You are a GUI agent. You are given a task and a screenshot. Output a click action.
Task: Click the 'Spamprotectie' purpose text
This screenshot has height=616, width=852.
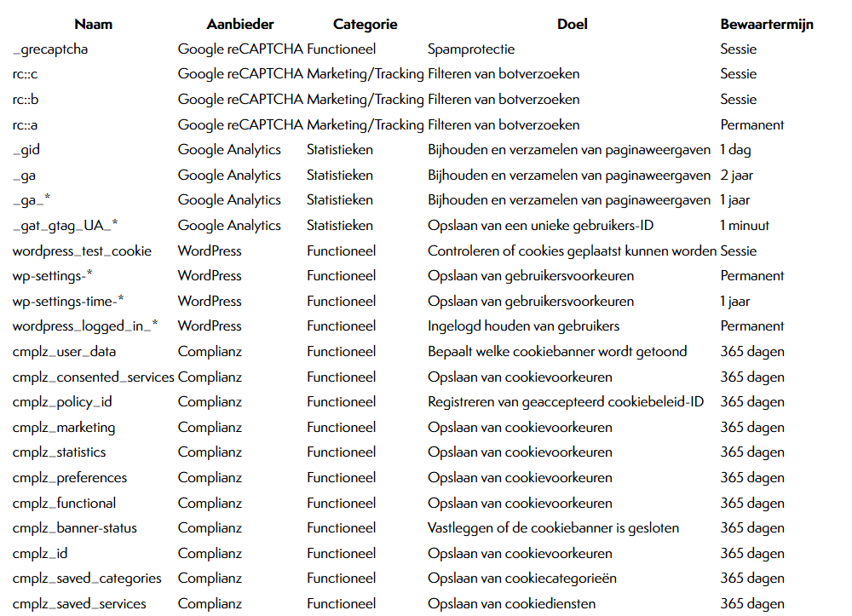point(470,49)
